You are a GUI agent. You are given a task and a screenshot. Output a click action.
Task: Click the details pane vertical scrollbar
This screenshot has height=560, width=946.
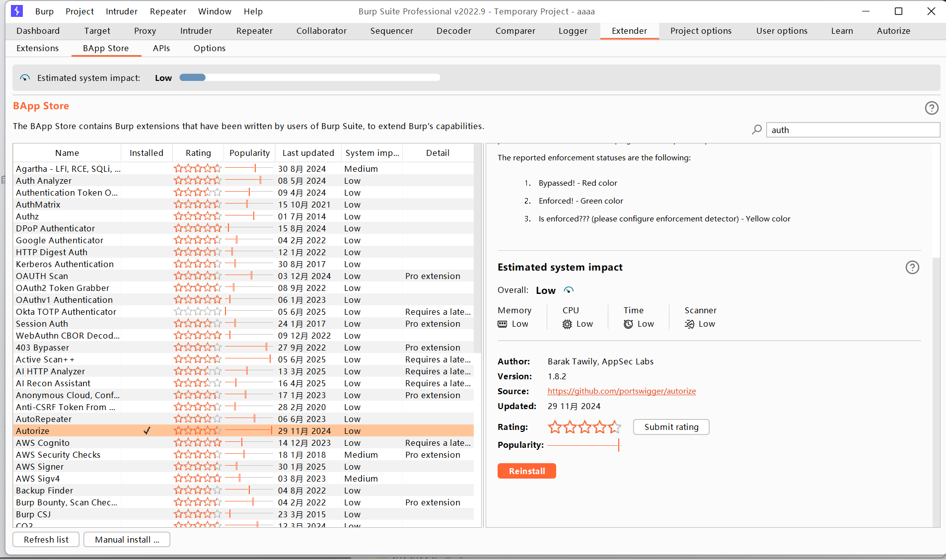coord(937,392)
